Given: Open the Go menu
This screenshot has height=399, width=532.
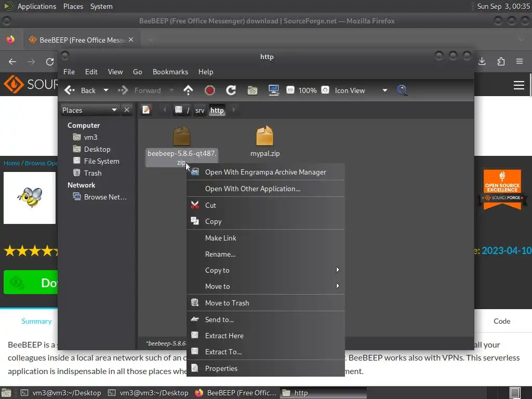Looking at the screenshot, I should [137, 72].
